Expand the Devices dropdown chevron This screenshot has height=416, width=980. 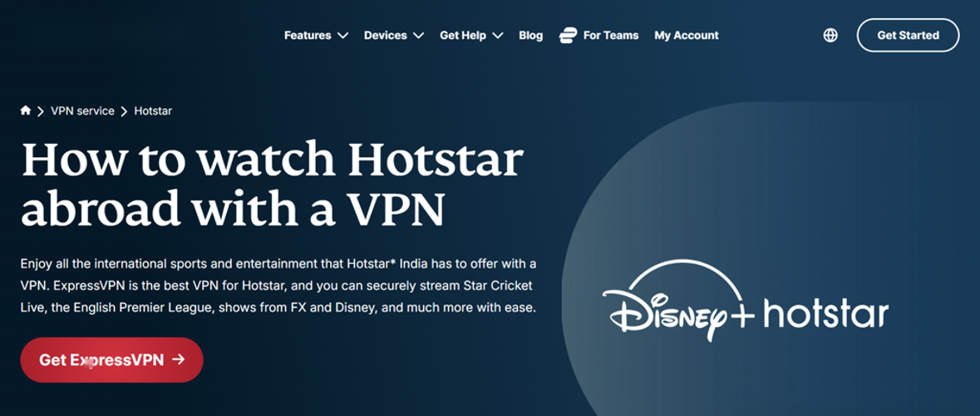pyautogui.click(x=418, y=36)
